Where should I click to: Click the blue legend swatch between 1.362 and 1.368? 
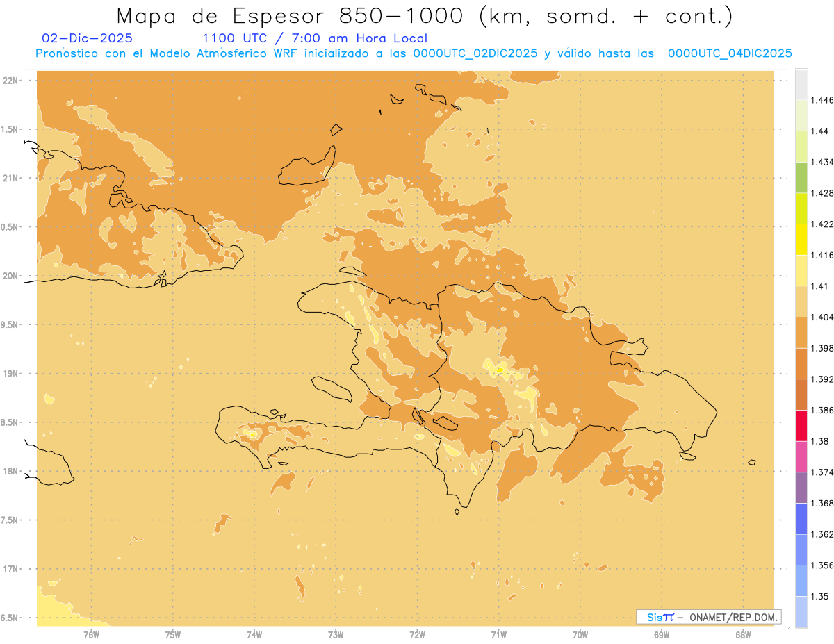click(801, 518)
